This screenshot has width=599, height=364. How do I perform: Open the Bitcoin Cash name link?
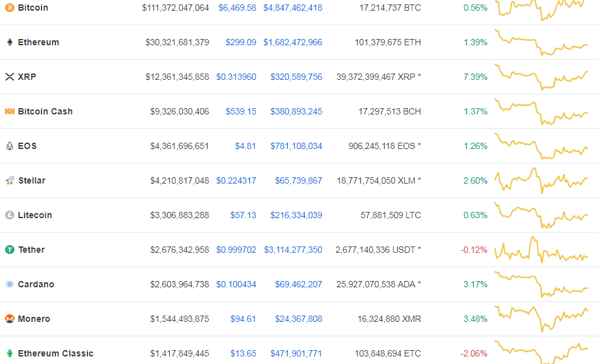coord(45,111)
